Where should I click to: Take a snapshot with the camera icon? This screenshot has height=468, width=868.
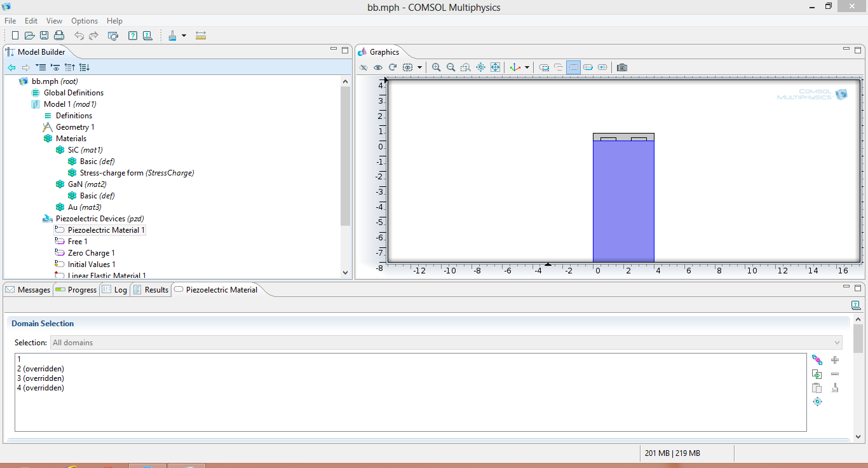[x=622, y=67]
